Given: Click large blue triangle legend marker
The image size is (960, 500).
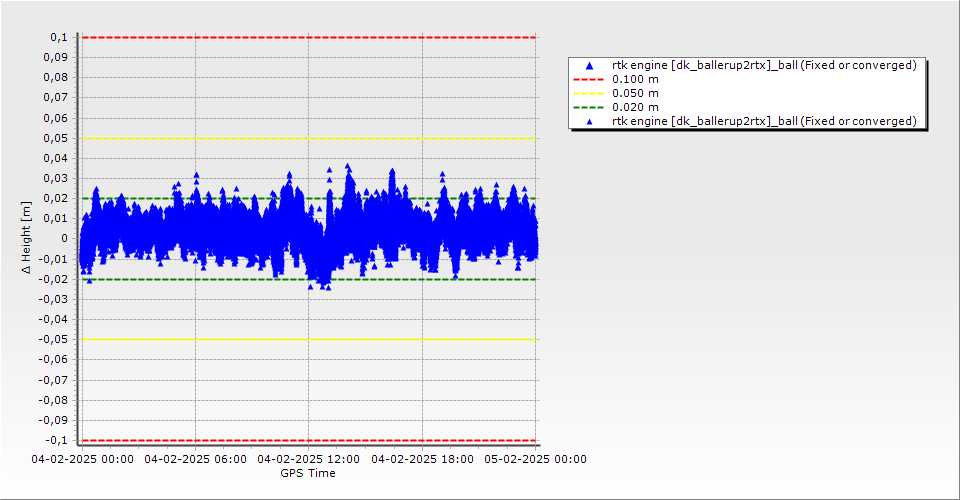Looking at the screenshot, I should coord(590,65).
